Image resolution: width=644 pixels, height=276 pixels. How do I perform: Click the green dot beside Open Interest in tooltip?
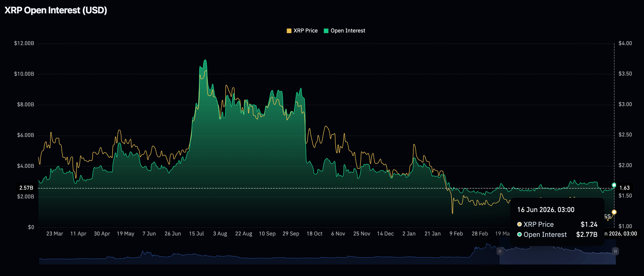point(519,234)
